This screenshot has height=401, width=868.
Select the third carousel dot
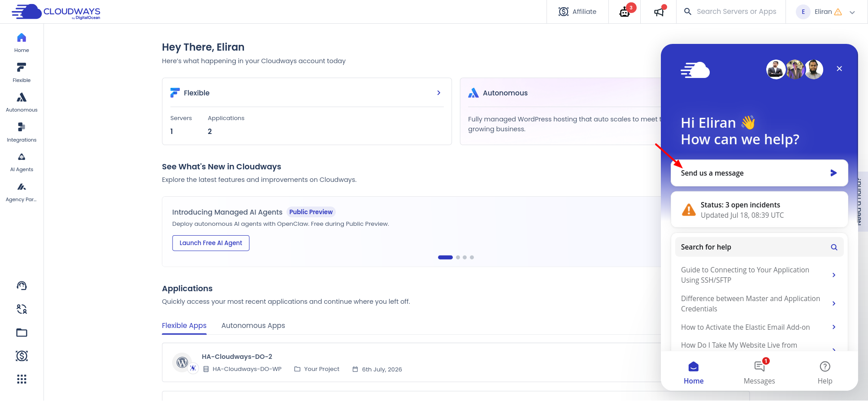(x=465, y=257)
